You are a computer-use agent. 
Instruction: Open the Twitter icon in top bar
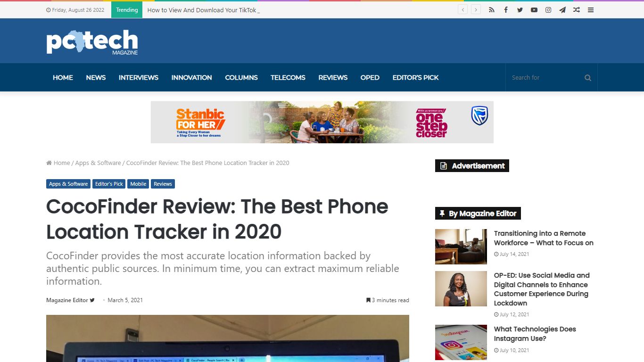point(520,10)
